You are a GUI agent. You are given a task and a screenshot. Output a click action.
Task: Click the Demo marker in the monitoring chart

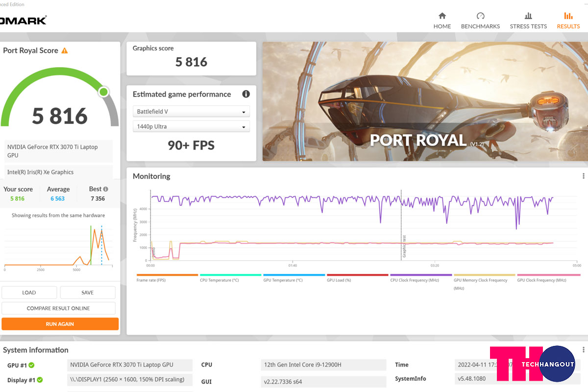153,253
